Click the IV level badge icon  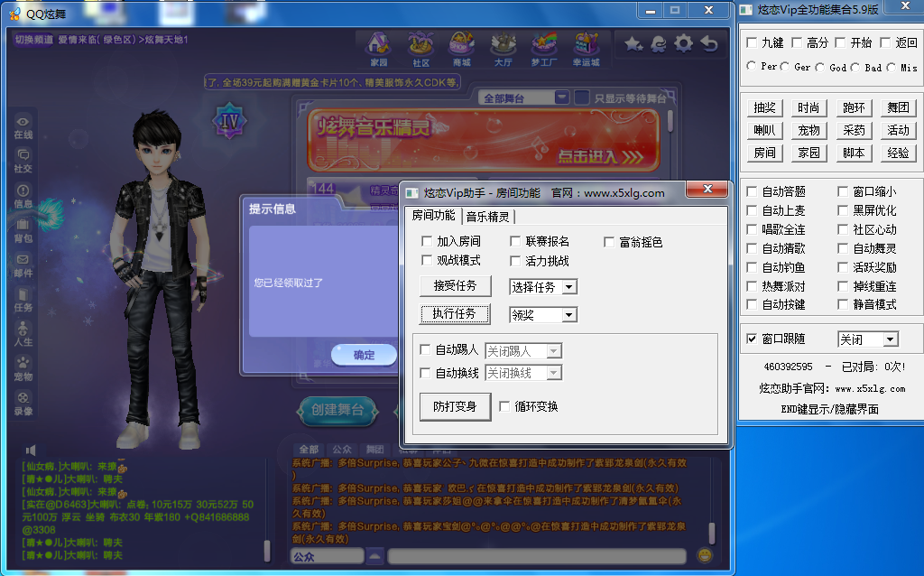pos(229,121)
